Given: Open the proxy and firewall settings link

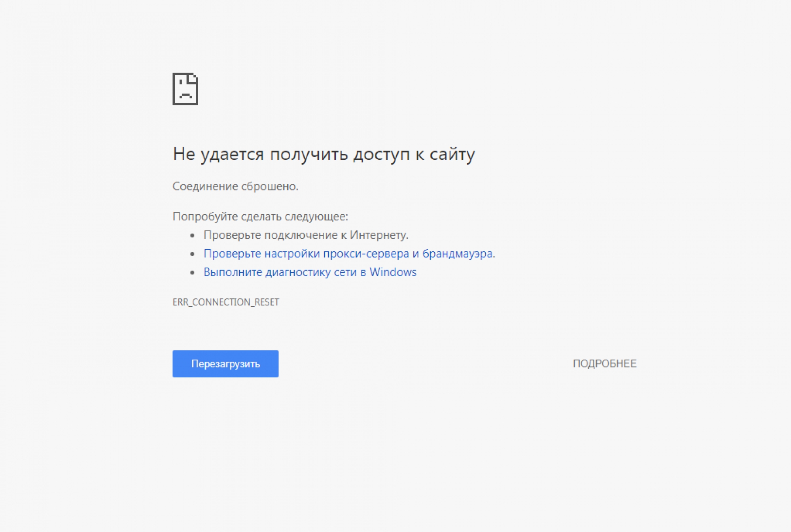Looking at the screenshot, I should [349, 253].
